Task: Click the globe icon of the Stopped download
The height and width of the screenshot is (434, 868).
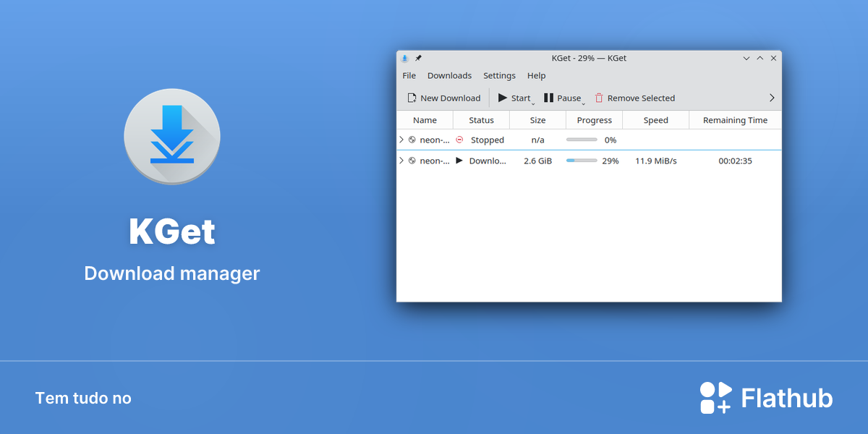Action: click(412, 140)
